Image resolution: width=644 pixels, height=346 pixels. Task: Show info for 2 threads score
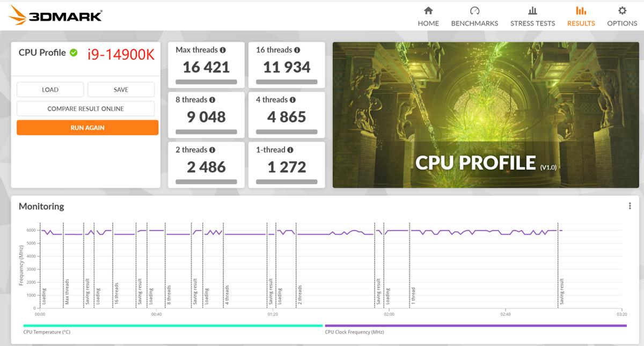212,150
